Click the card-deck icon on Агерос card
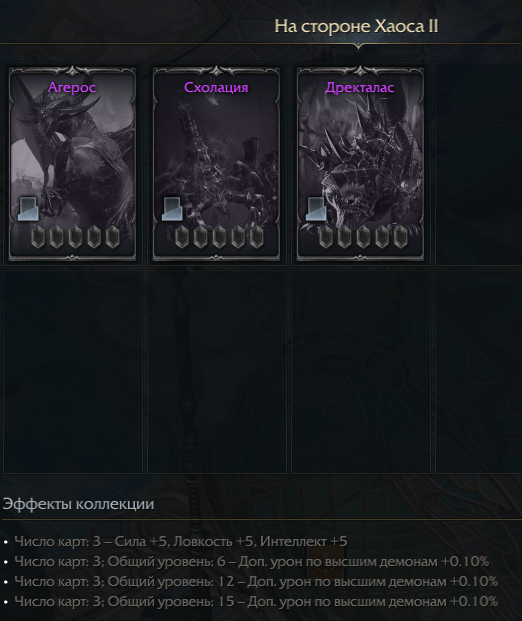522x621 pixels. point(29,209)
